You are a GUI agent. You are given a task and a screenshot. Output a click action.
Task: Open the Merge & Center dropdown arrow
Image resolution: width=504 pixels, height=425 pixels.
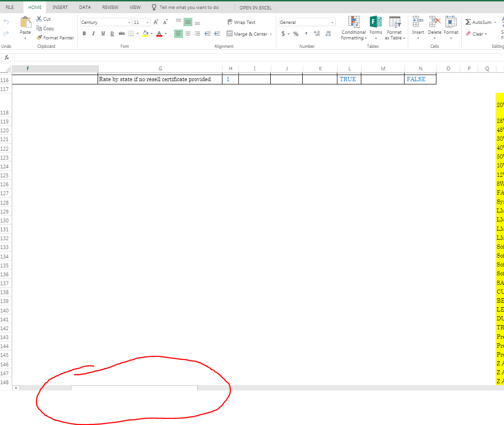pyautogui.click(x=271, y=34)
